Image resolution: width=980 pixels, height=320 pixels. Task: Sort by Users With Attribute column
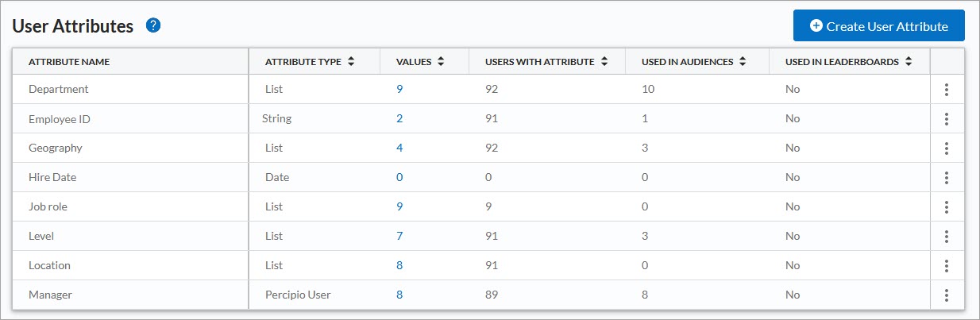tap(604, 62)
